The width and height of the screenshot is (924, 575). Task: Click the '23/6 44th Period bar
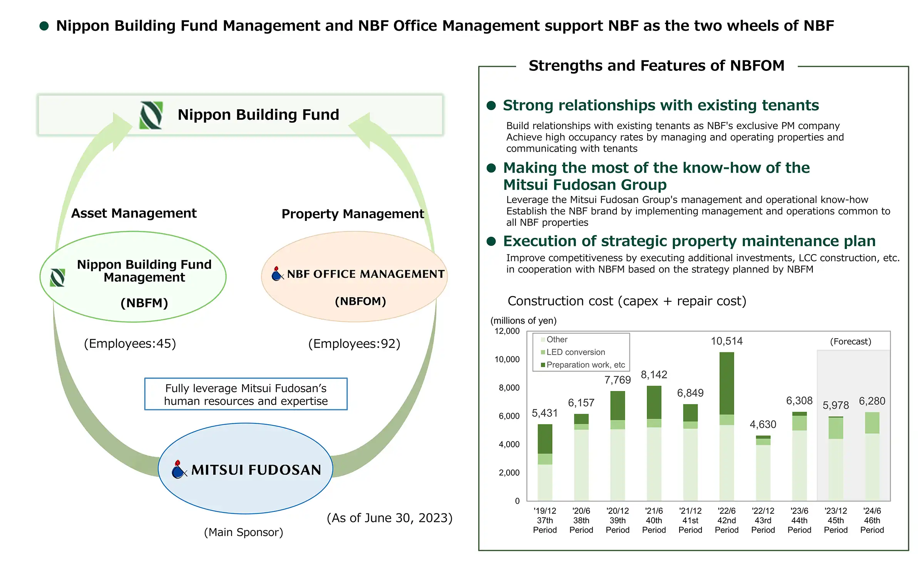(799, 456)
